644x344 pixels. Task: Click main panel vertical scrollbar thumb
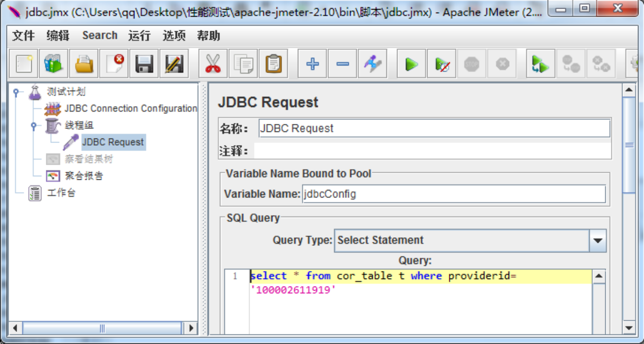coord(629,145)
